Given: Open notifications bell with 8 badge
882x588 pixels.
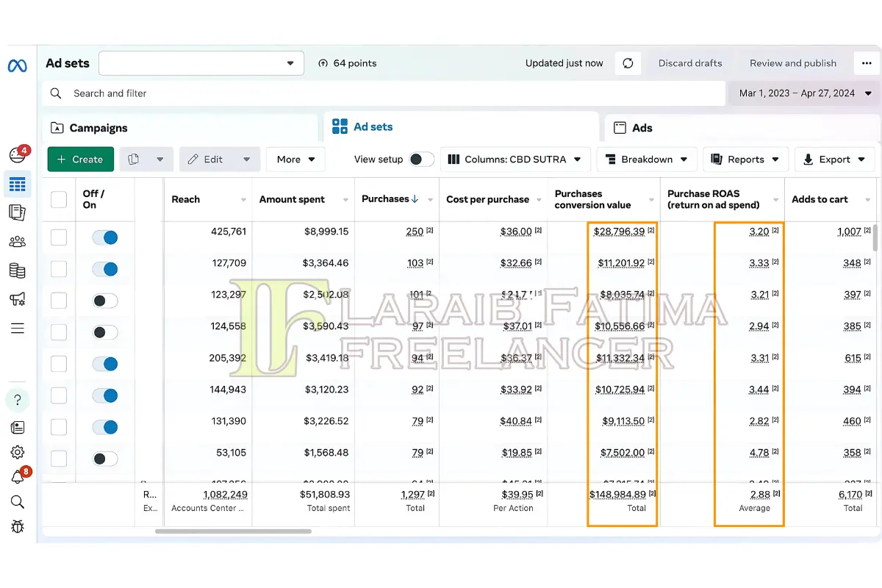Looking at the screenshot, I should pyautogui.click(x=18, y=477).
